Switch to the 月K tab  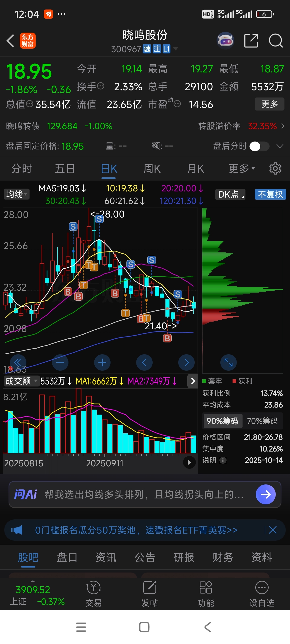point(195,169)
